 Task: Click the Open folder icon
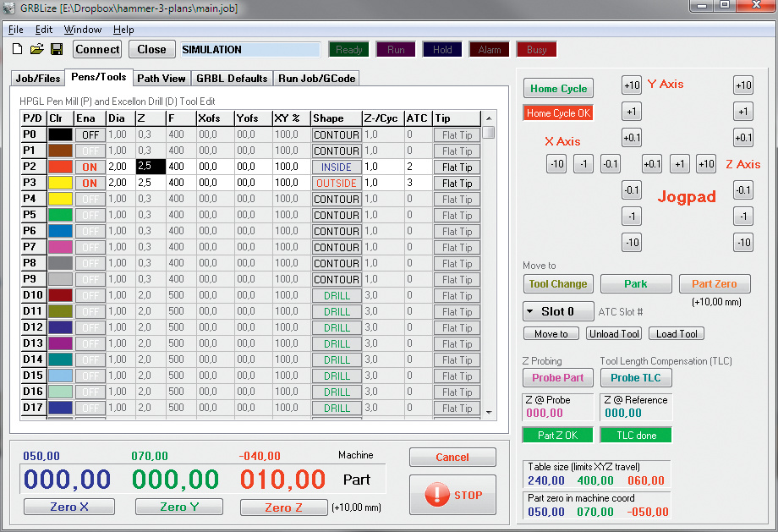pos(36,50)
